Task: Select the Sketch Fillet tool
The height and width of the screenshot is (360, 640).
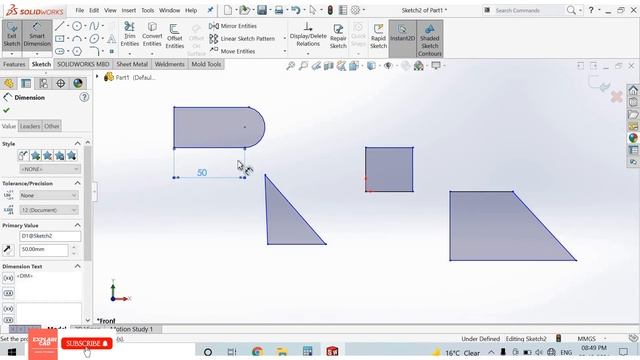Action: (x=94, y=51)
